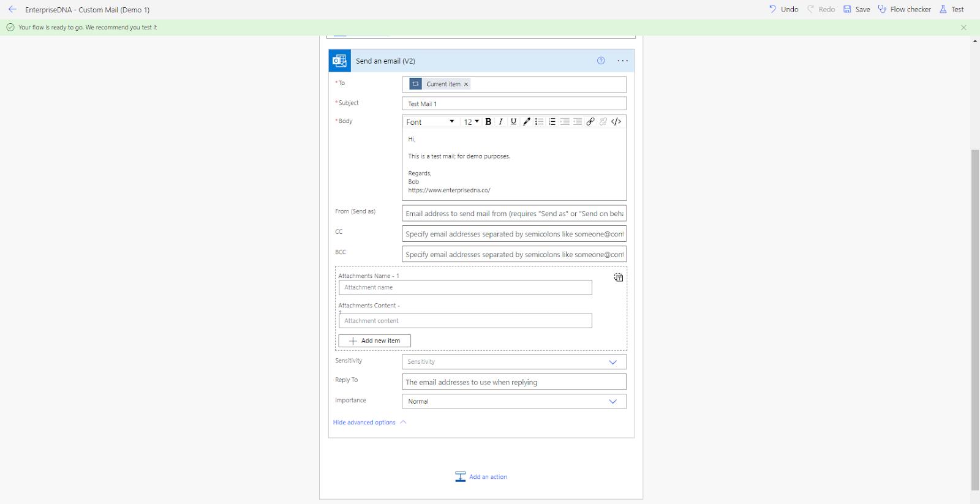The image size is (980, 504).
Task: Click the vertical scrollbar thumb
Action: (x=975, y=320)
